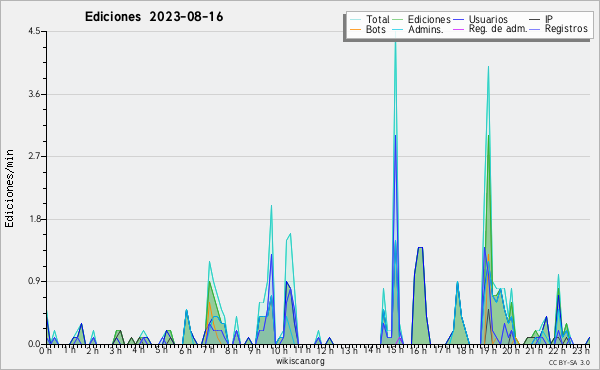Image resolution: width=600 pixels, height=370 pixels.
Task: Click the y-axis label '0.0'
Action: pyautogui.click(x=34, y=344)
